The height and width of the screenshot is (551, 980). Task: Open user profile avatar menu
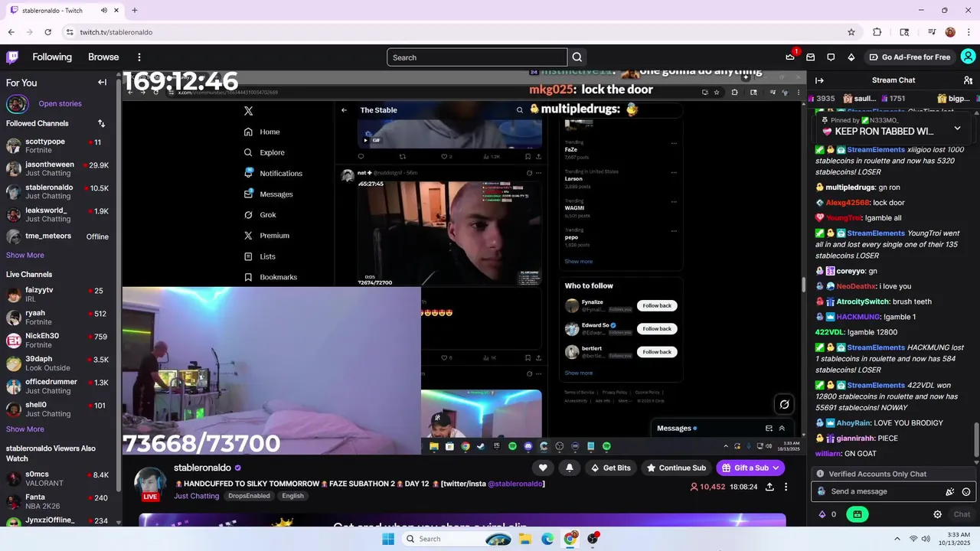[x=968, y=57]
